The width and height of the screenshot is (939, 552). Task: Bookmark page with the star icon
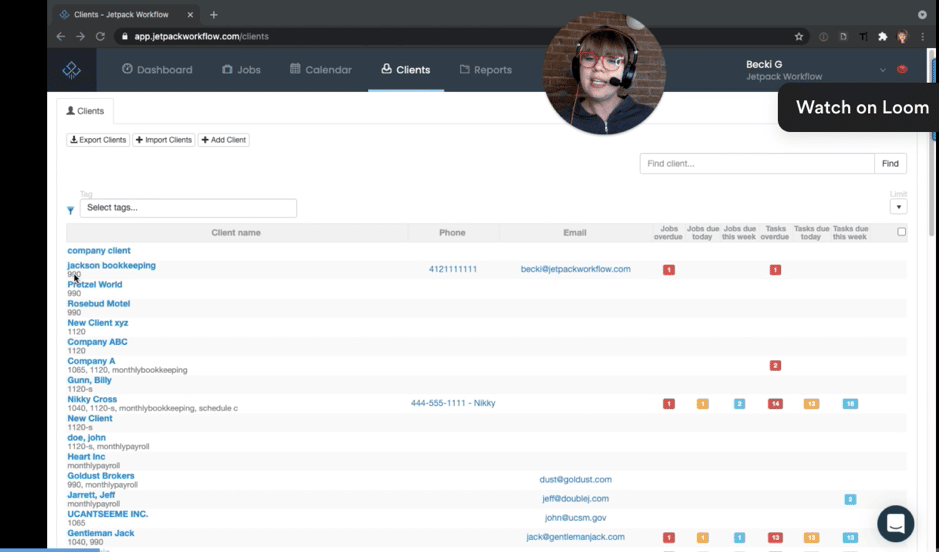799,37
